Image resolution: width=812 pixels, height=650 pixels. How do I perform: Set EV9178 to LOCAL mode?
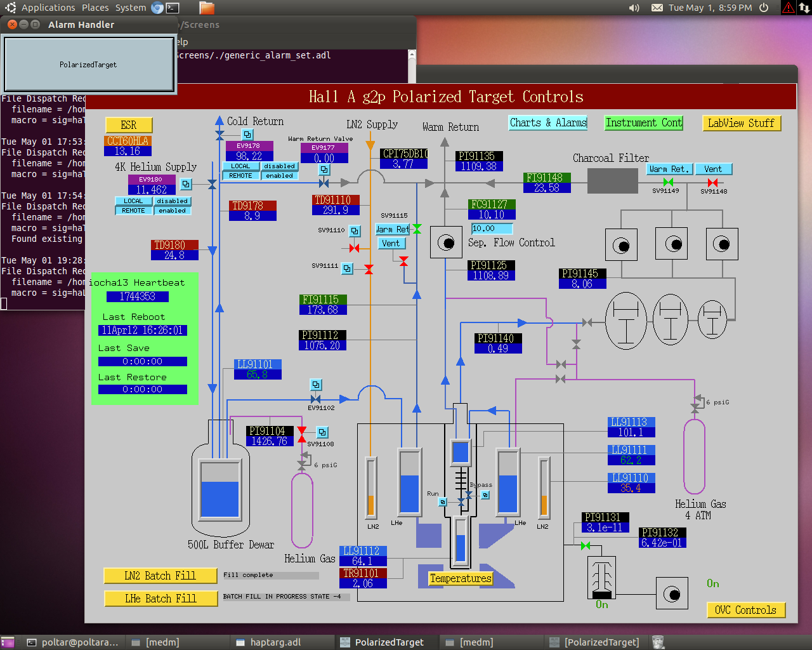point(240,166)
